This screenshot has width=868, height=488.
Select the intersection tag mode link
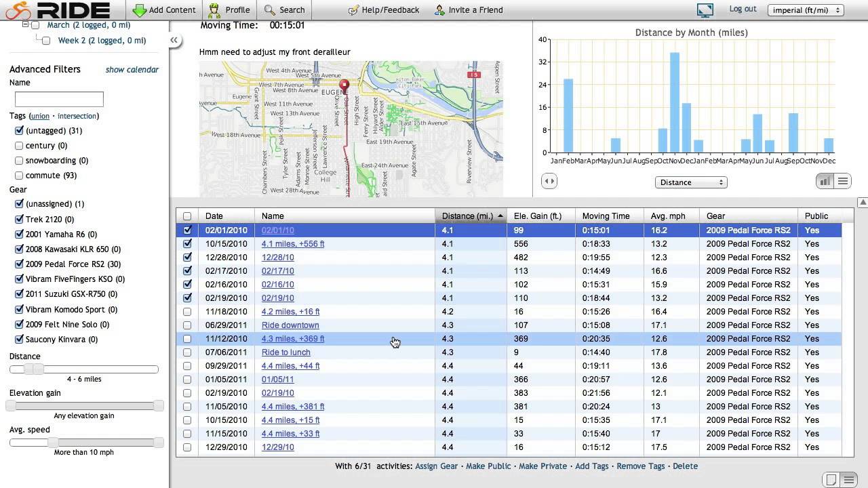pos(77,116)
